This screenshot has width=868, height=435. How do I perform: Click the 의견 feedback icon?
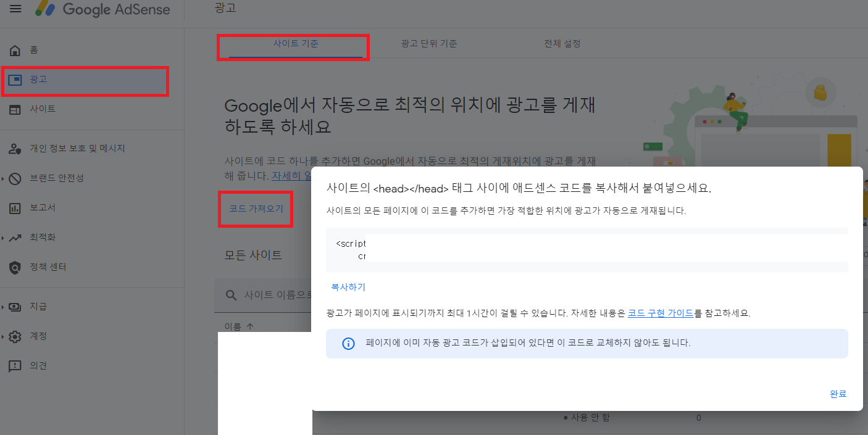15,366
